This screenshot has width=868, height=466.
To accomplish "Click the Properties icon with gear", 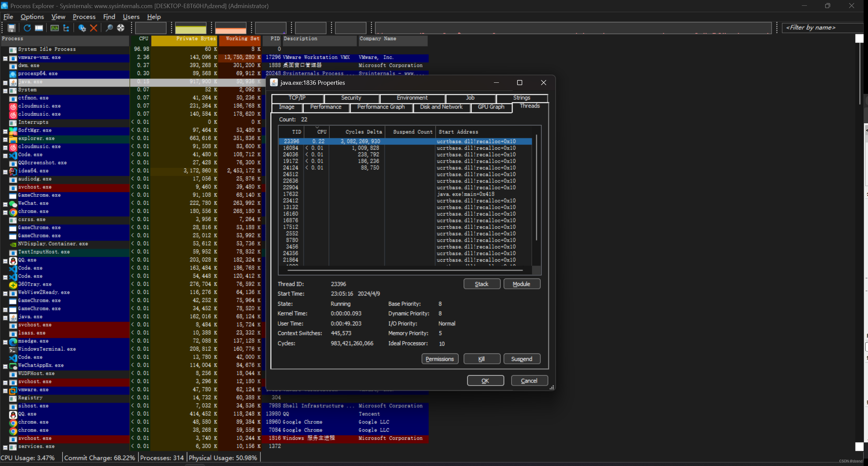I will [x=82, y=28].
